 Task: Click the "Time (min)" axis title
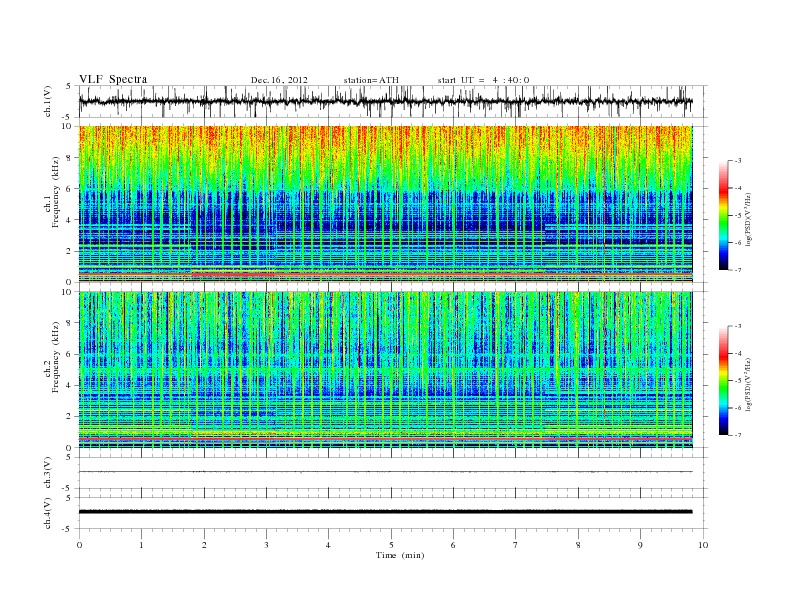click(x=400, y=555)
